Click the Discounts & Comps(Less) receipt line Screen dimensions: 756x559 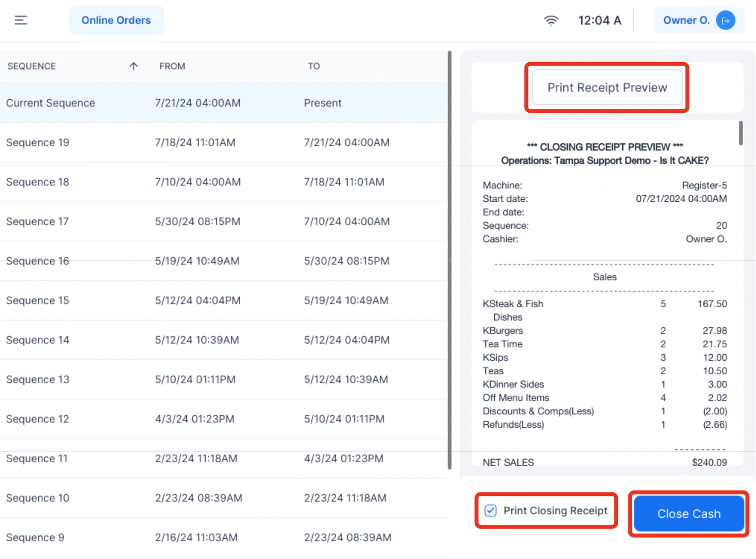[x=605, y=411]
